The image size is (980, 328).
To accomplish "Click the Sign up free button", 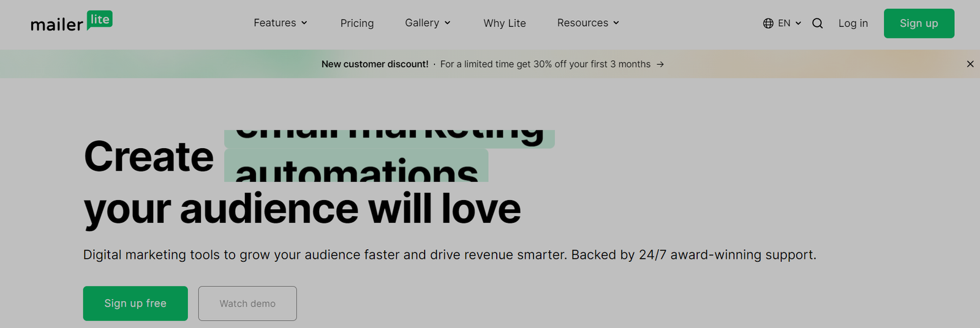I will coord(135,304).
